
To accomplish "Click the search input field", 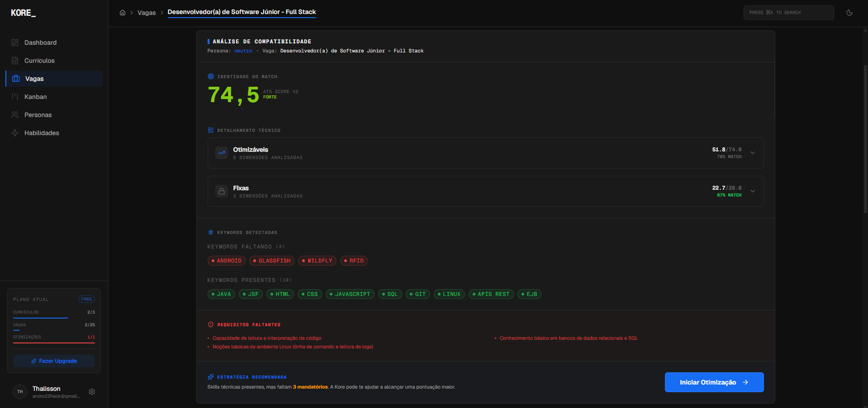I will [788, 13].
